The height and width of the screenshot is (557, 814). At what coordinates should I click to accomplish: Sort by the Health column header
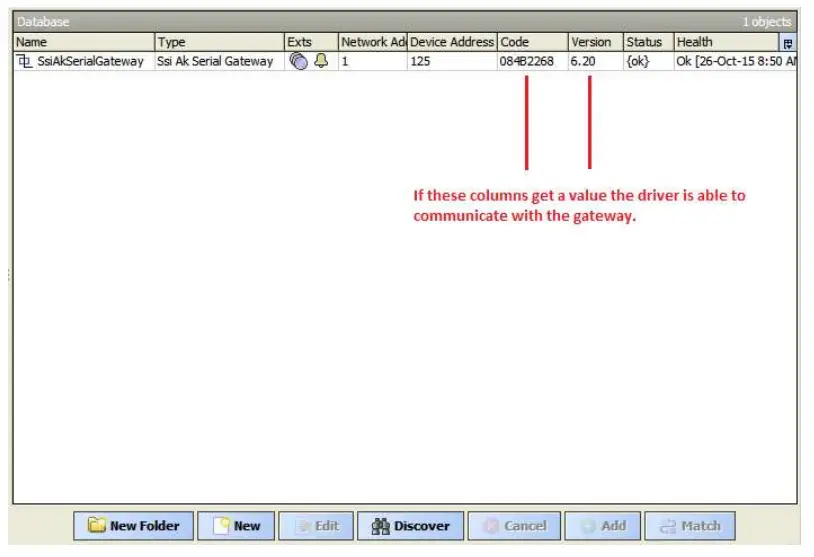coord(726,42)
